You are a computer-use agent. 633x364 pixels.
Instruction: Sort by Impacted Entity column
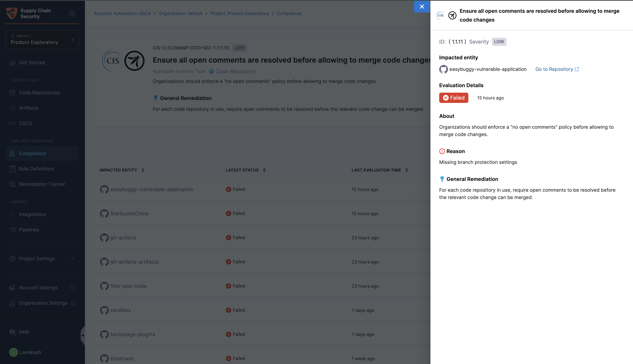tap(143, 170)
